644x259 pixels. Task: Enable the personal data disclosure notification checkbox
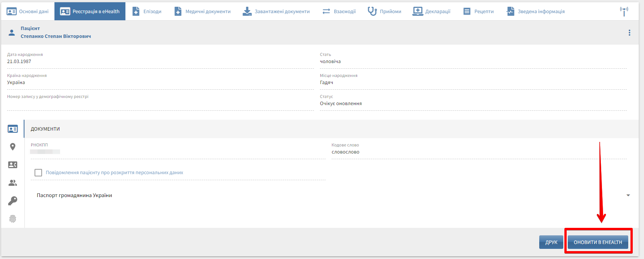pos(38,173)
